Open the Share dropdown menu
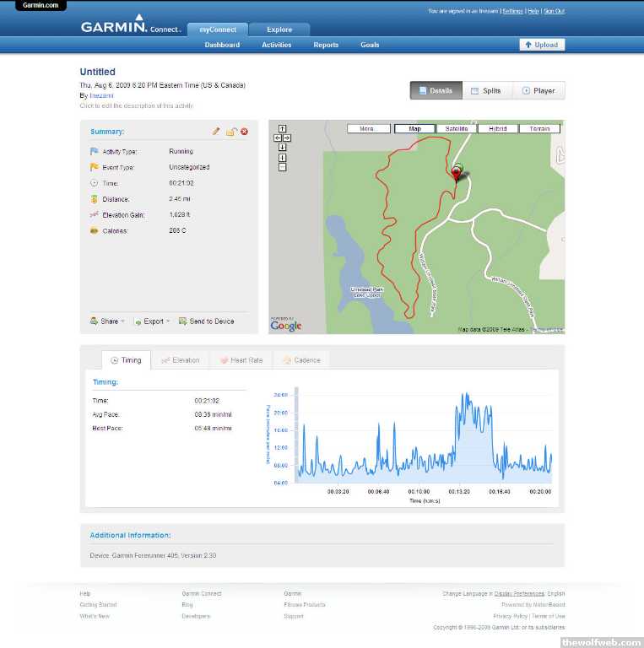 pyautogui.click(x=108, y=321)
